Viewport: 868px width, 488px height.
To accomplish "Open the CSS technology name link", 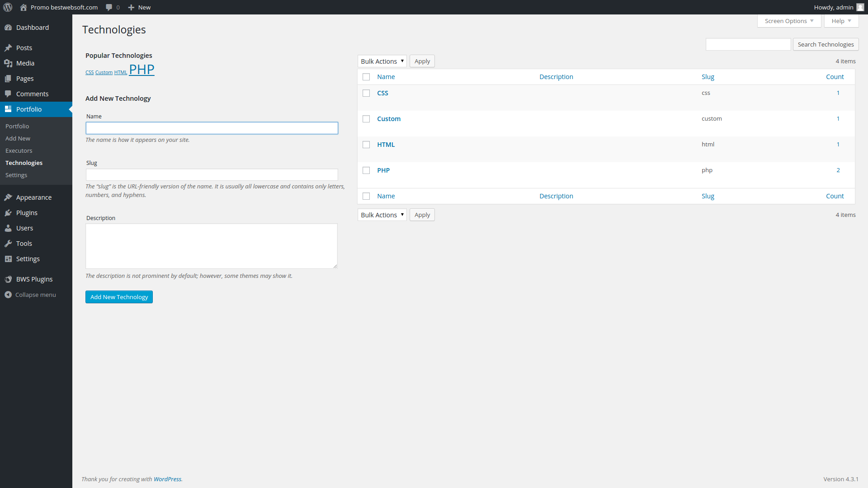I will [x=382, y=93].
